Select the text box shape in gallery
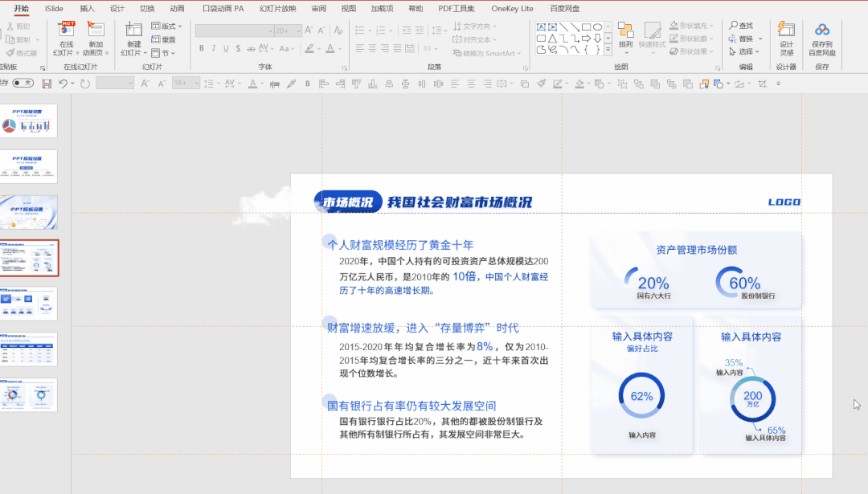868x494 pixels. pos(541,27)
